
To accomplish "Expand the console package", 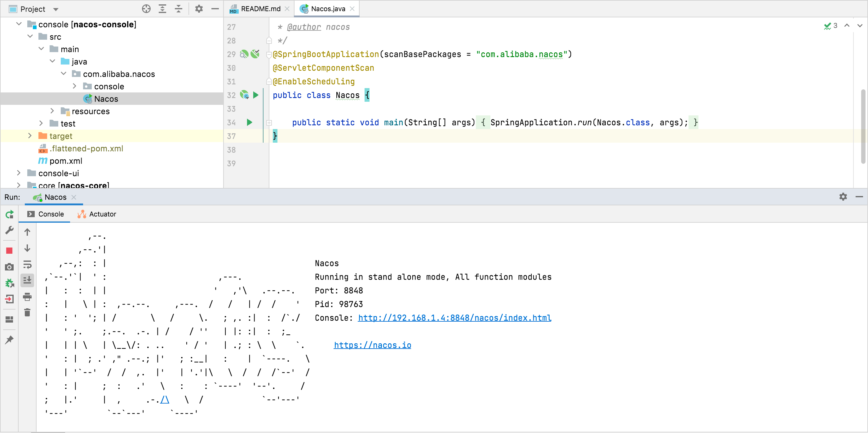I will [74, 86].
